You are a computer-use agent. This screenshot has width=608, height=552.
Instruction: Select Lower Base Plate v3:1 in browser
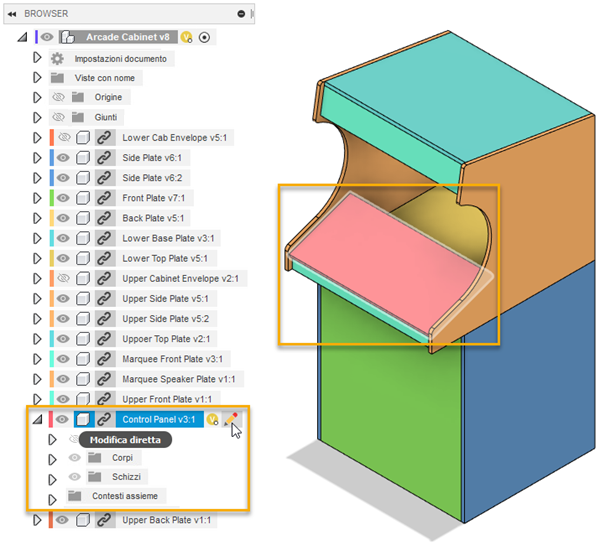click(x=168, y=238)
